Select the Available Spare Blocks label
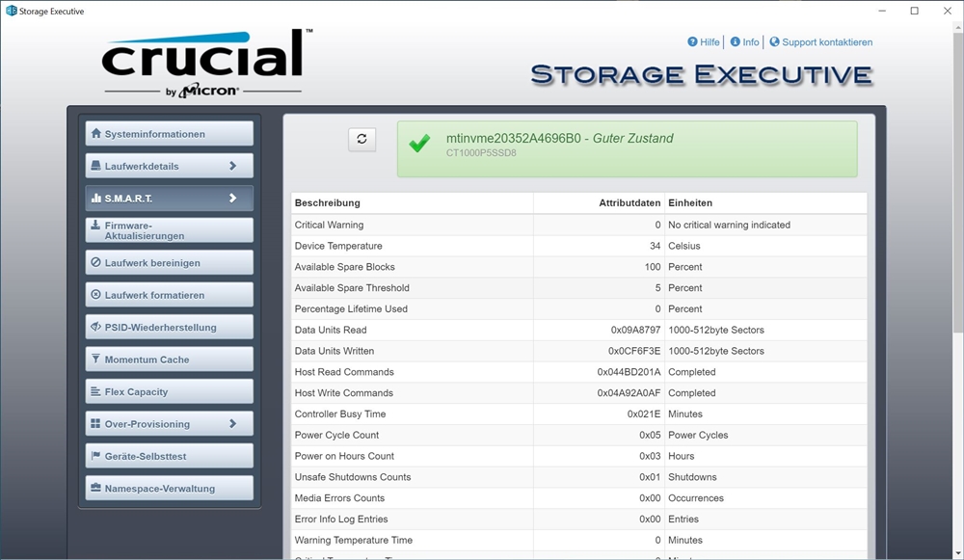This screenshot has width=964, height=560. click(x=344, y=267)
